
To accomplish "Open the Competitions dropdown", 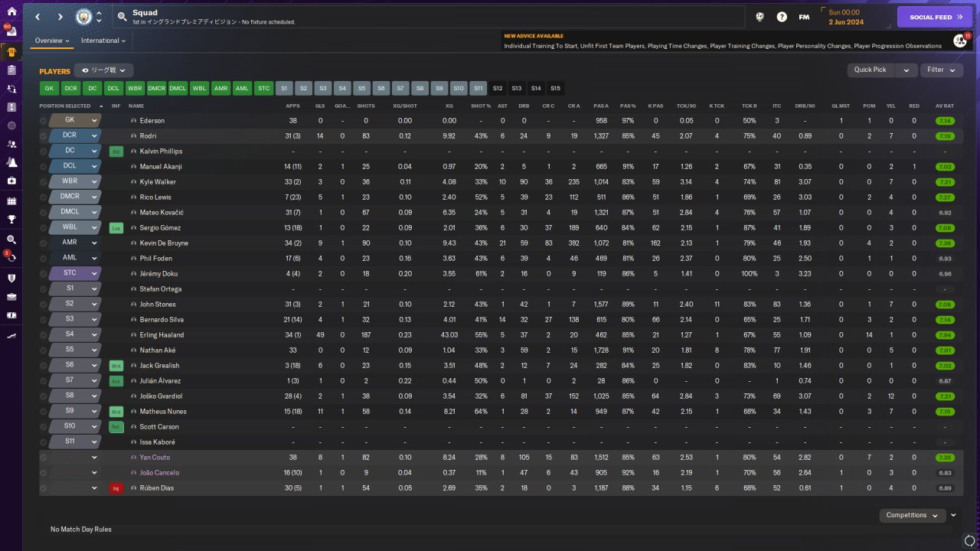I will pyautogui.click(x=912, y=515).
